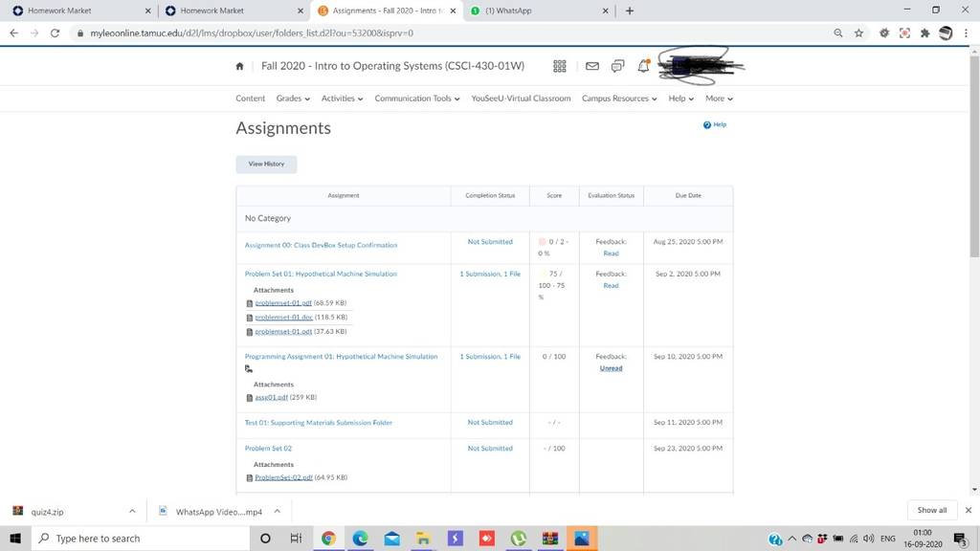The image size is (980, 551).
Task: Open subscription alerts chat icon
Action: [x=617, y=66]
